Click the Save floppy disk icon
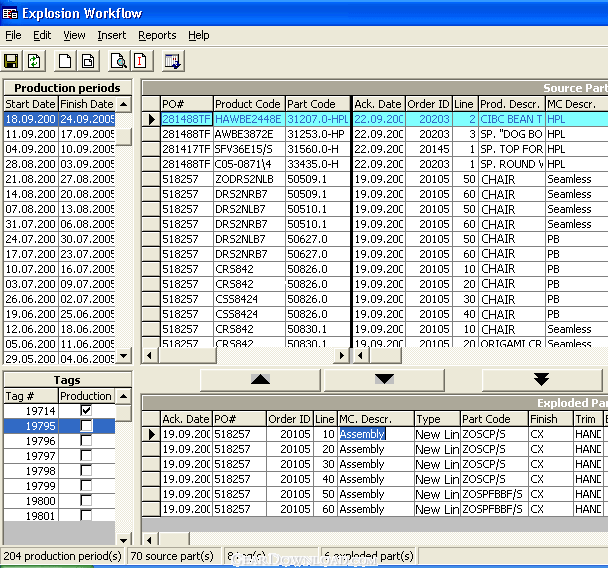 [11, 61]
